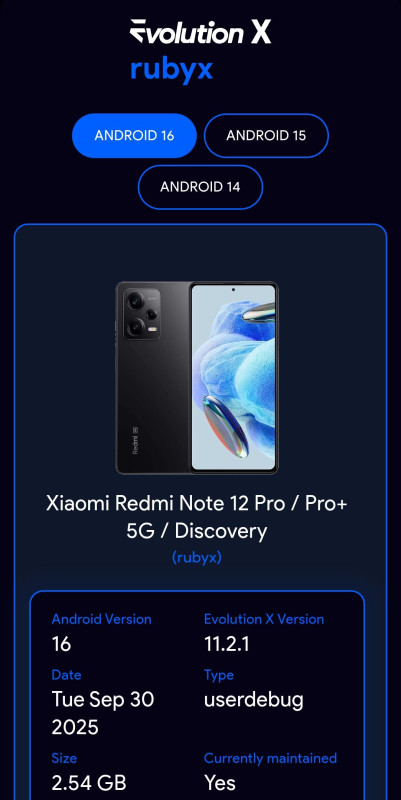
Task: Click the Android Version label
Action: click(102, 619)
